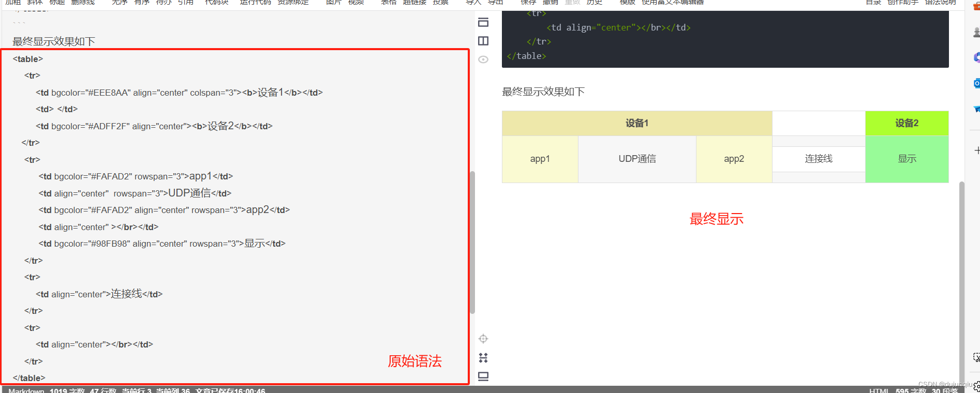Image resolution: width=980 pixels, height=393 pixels.
Task: Click the plus icon in browser sidebar
Action: coord(977,150)
